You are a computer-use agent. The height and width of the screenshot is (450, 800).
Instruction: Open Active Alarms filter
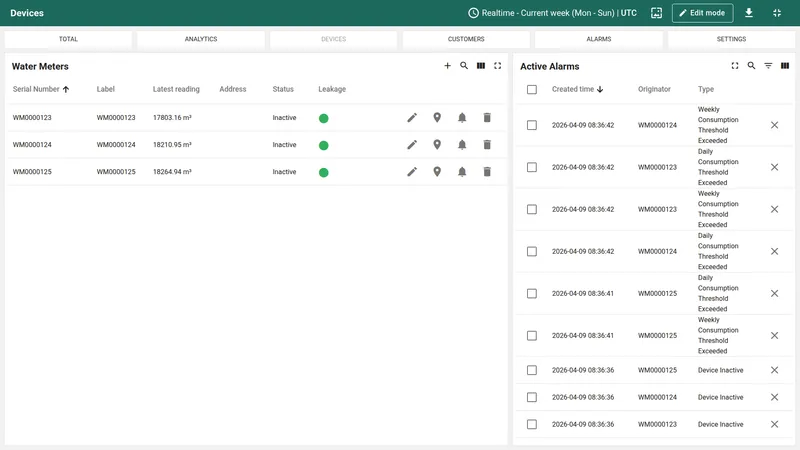[768, 66]
